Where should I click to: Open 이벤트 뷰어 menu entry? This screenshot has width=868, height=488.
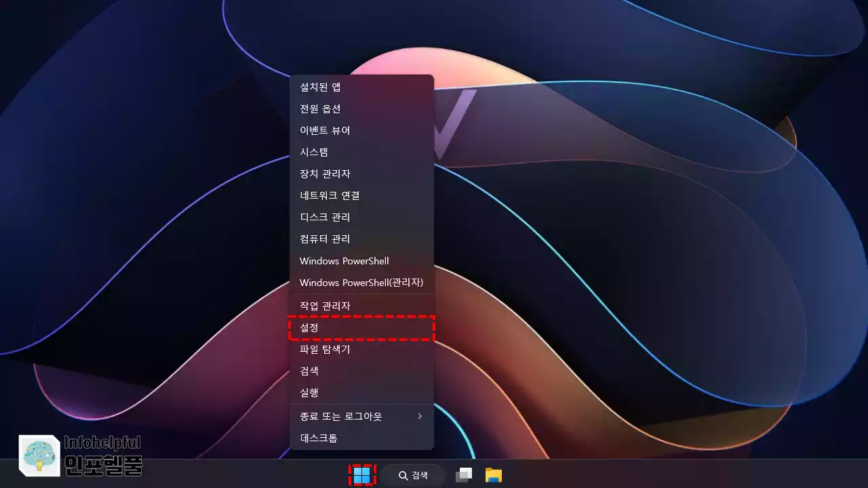click(361, 130)
